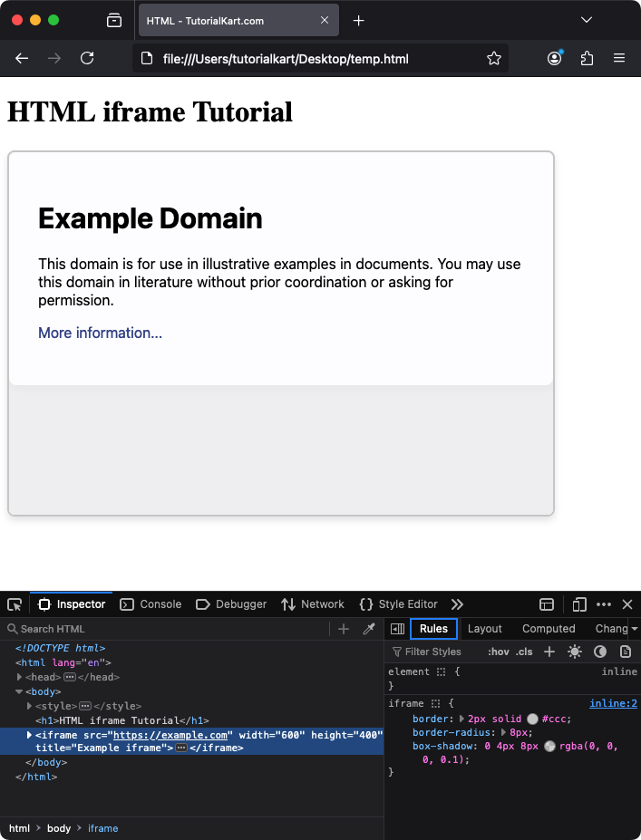Open the #ccc border color swatch
Screen dimensions: 641x840
[532, 719]
